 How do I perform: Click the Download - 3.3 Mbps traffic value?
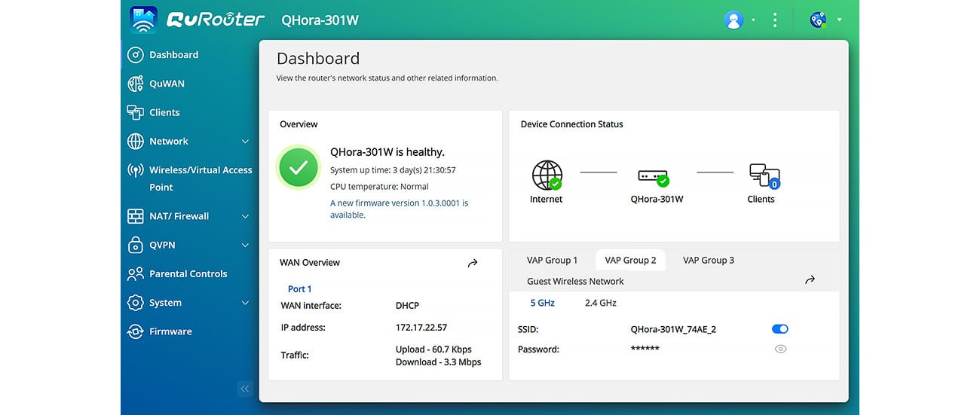tap(438, 362)
